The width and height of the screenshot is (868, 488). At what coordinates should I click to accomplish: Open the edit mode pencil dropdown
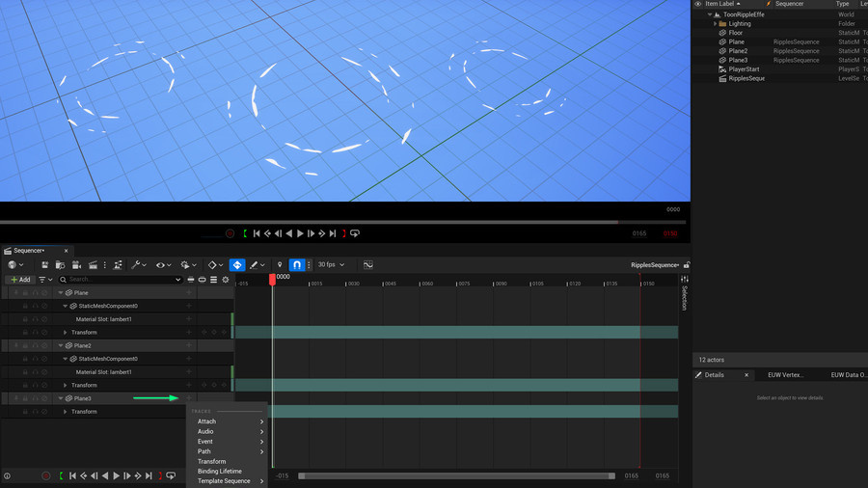point(257,265)
